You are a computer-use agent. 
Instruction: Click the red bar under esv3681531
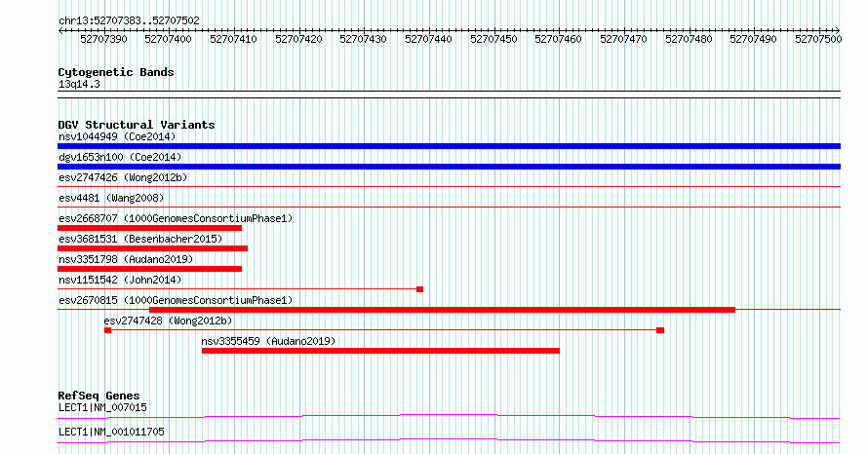(x=152, y=248)
